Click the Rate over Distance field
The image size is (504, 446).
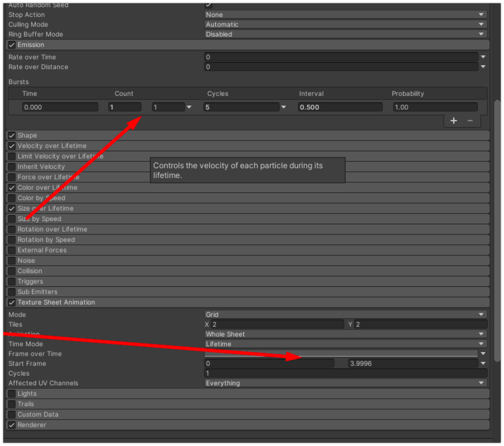click(x=341, y=67)
